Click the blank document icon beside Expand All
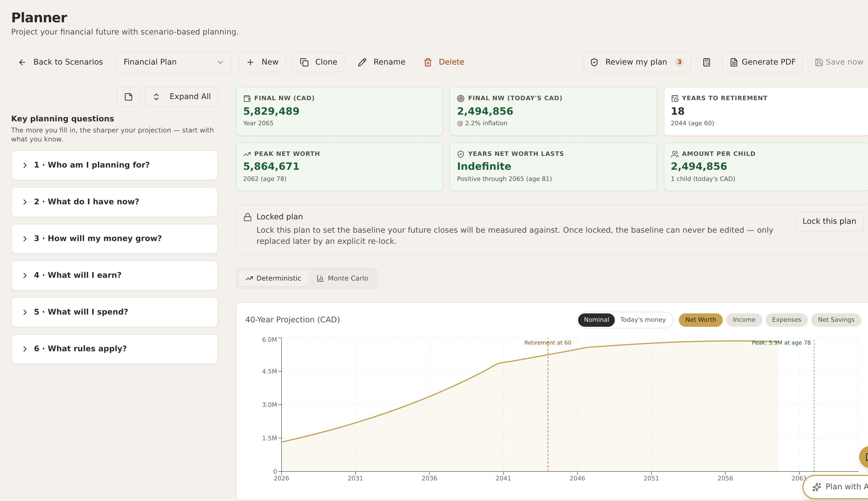868x501 pixels. pos(128,97)
